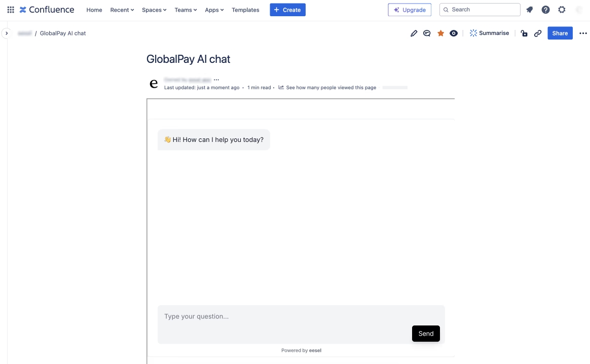Click the blue Share button
590x364 pixels.
click(560, 33)
